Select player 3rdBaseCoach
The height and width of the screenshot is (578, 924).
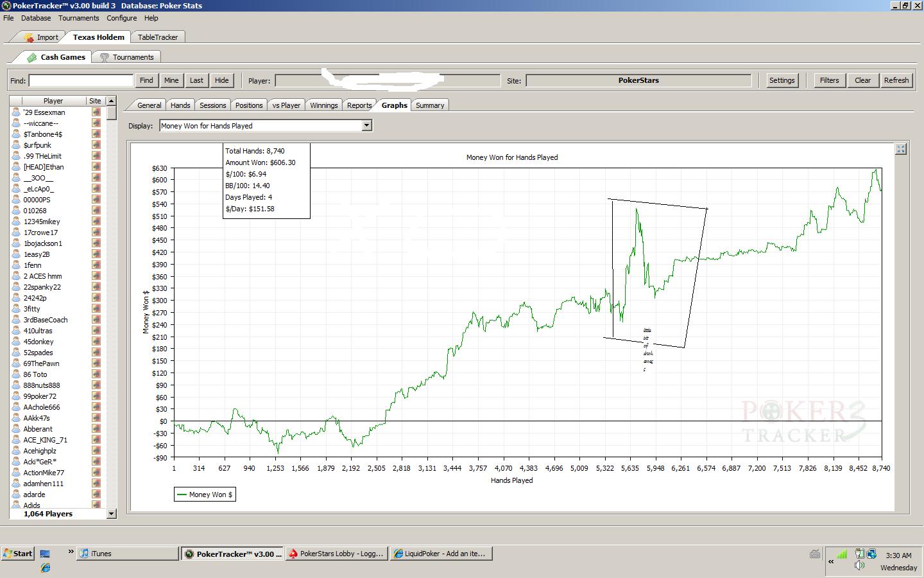(x=46, y=320)
